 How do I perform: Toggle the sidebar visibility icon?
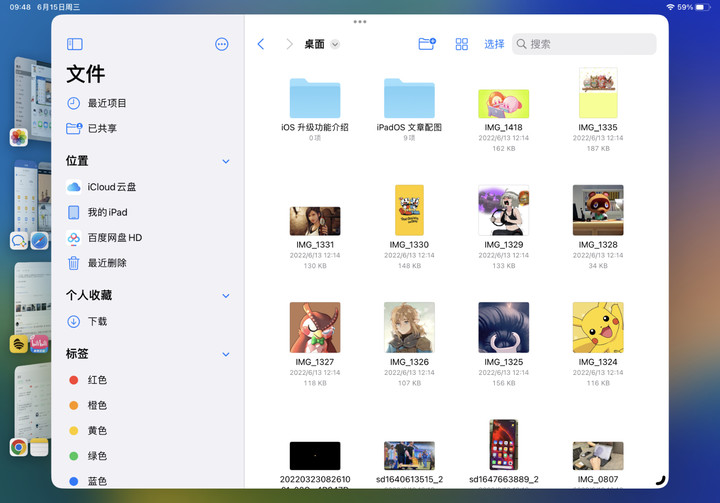coord(74,44)
